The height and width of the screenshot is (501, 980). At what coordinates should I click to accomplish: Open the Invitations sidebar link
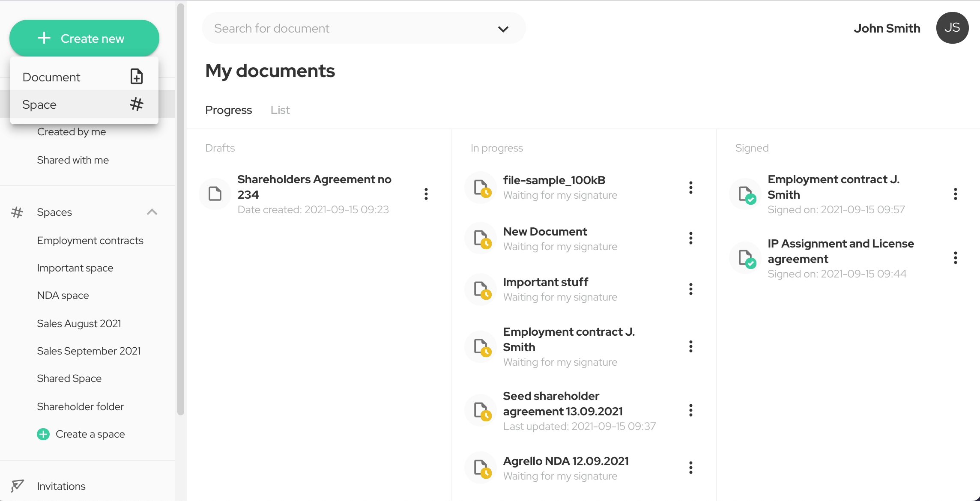61,486
